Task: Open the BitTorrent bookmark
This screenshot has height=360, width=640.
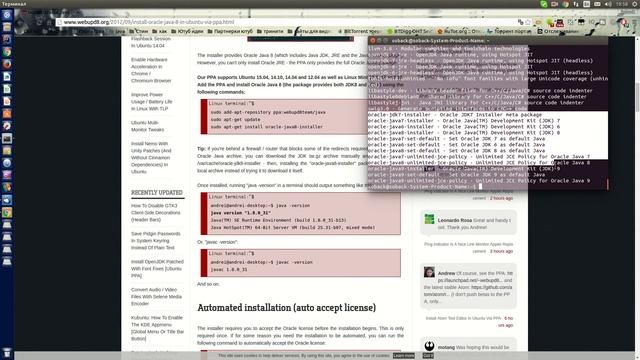Action: (360, 31)
